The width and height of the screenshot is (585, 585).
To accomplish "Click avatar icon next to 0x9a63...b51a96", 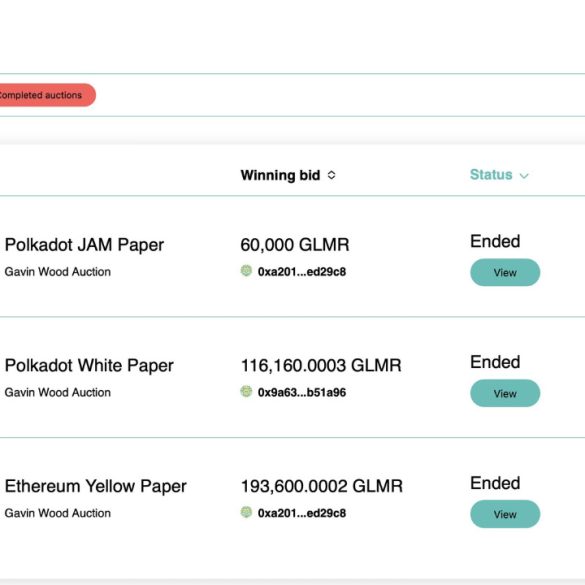I will (x=246, y=391).
